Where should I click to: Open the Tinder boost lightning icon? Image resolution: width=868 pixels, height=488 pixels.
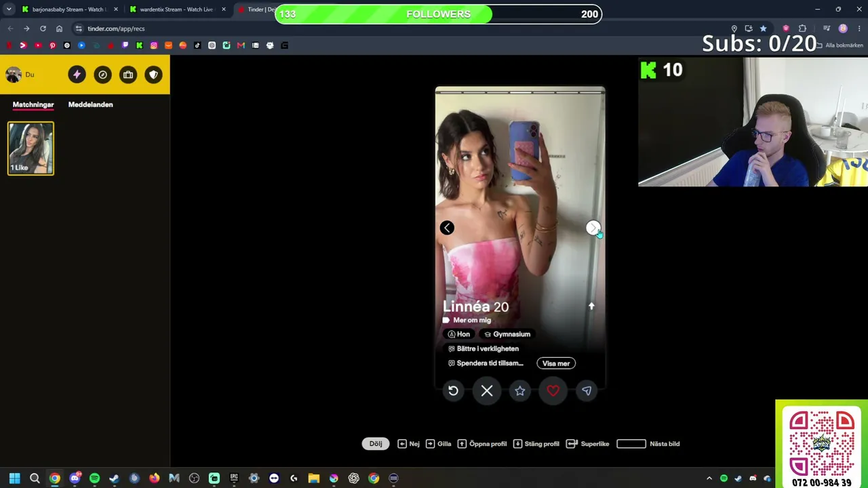point(77,75)
